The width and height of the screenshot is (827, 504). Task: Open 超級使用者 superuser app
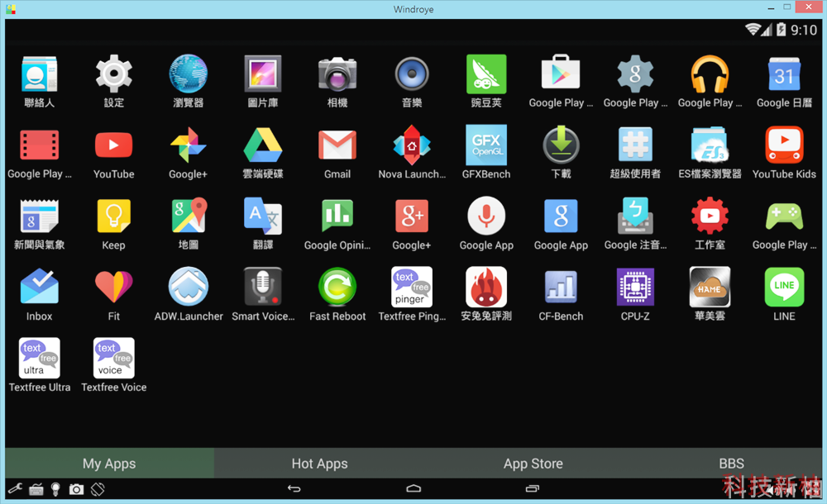(x=635, y=145)
